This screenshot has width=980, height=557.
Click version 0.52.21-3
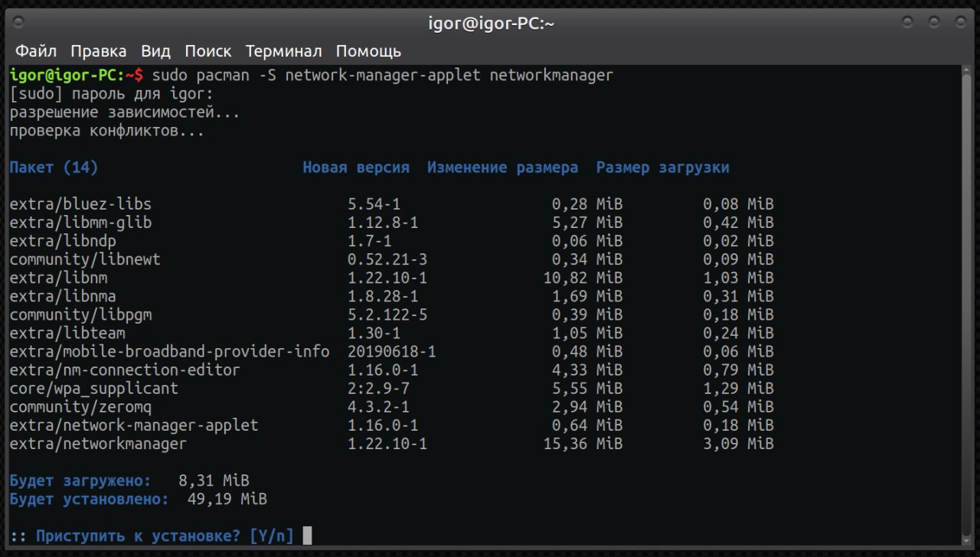(387, 259)
